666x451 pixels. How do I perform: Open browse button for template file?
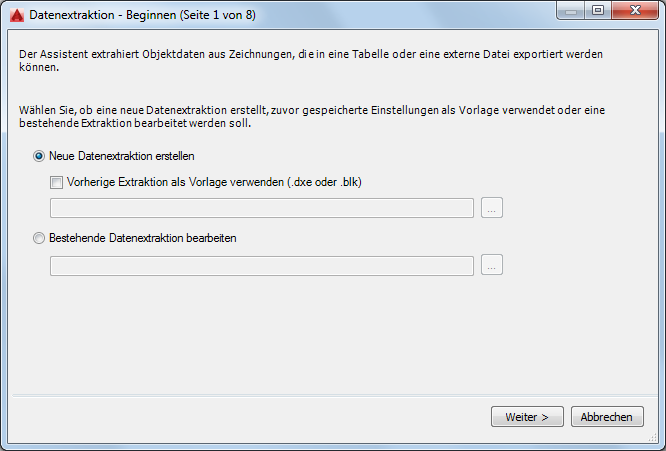[492, 208]
